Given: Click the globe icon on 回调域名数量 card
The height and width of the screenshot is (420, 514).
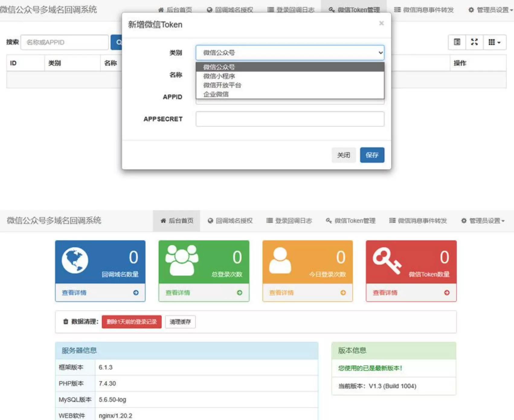Looking at the screenshot, I should [75, 260].
